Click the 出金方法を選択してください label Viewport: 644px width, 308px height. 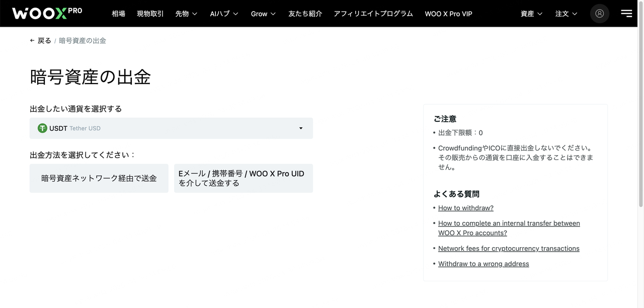tap(83, 155)
